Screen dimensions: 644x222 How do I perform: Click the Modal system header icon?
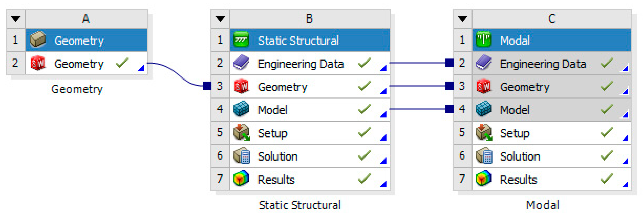484,40
